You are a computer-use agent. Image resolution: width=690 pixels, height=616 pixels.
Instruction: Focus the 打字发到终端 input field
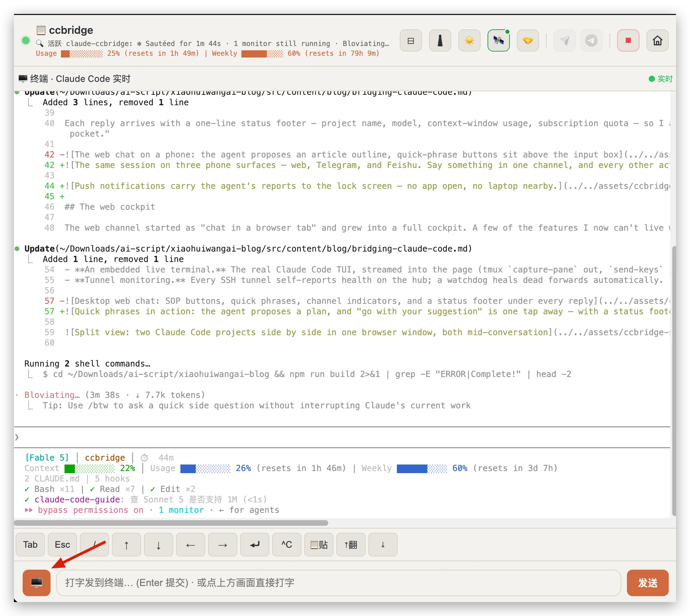tap(338, 583)
